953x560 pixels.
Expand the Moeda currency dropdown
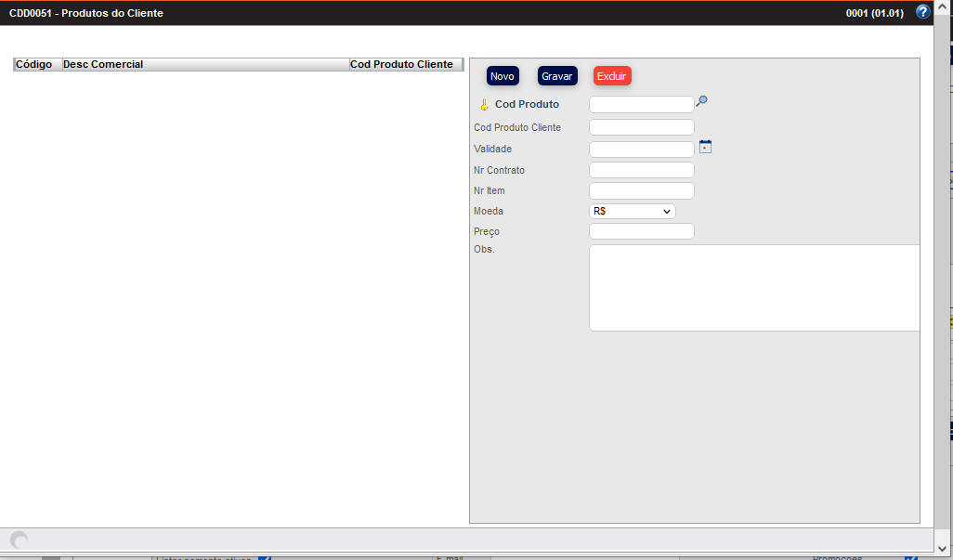click(633, 212)
